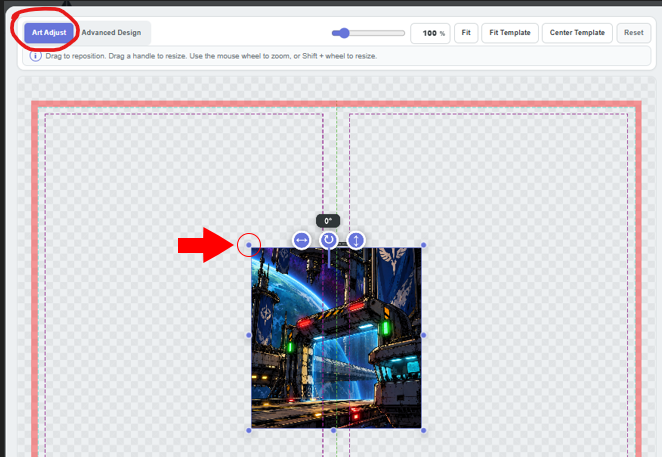Viewport: 662px width, 457px height.
Task: Click the 0° rotation angle label
Action: point(328,221)
